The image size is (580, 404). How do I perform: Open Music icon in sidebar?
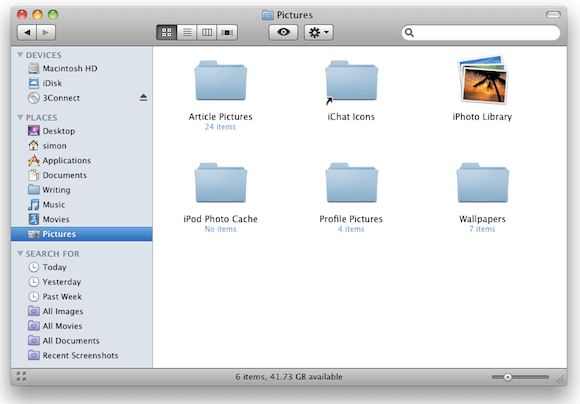[x=34, y=204]
